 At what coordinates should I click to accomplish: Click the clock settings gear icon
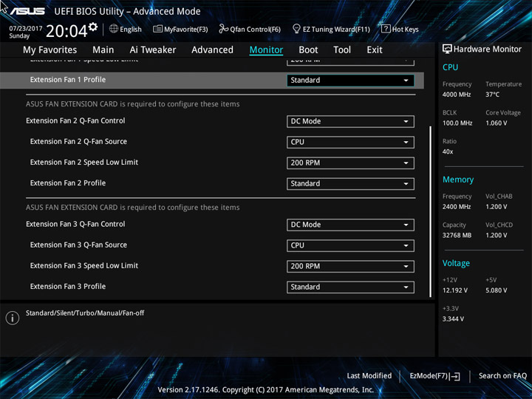coord(92,27)
